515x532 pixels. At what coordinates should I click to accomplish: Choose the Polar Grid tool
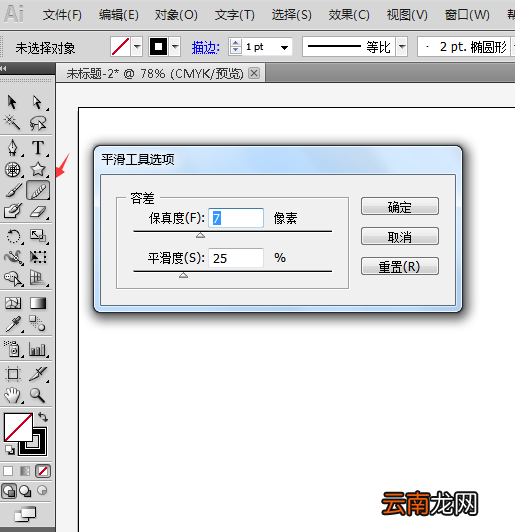(x=13, y=169)
